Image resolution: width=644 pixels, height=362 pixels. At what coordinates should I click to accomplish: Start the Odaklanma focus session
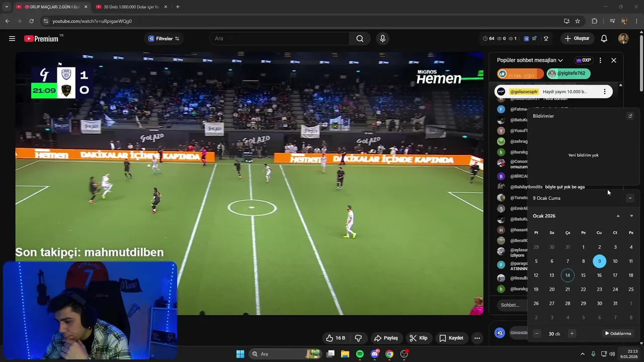(618, 333)
